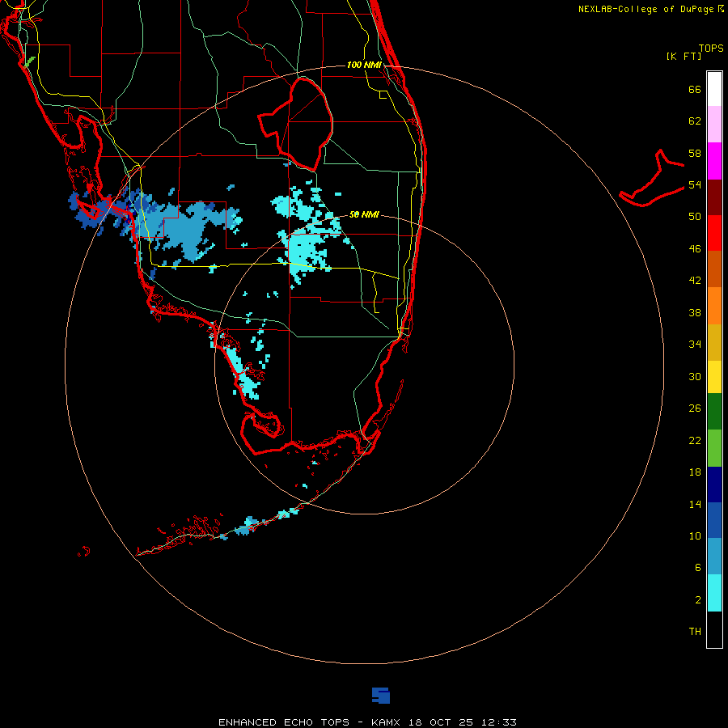
Task: Select the gold legend swatch
Action: point(714,343)
